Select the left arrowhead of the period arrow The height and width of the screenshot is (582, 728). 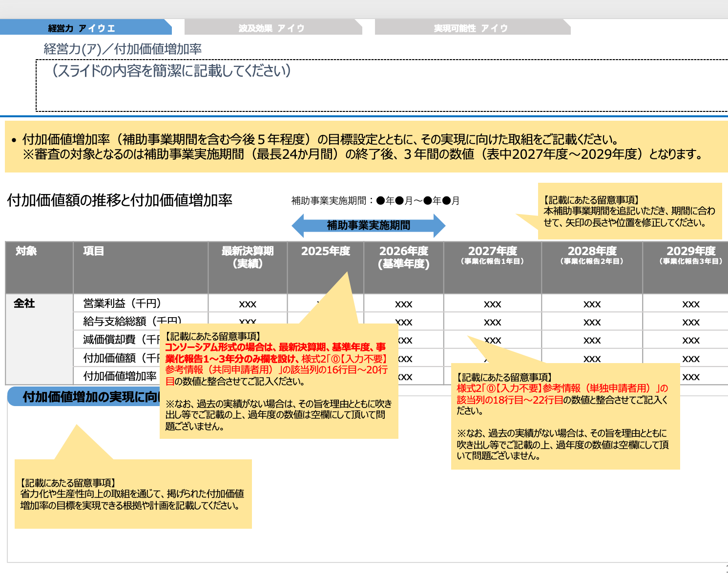pyautogui.click(x=300, y=226)
